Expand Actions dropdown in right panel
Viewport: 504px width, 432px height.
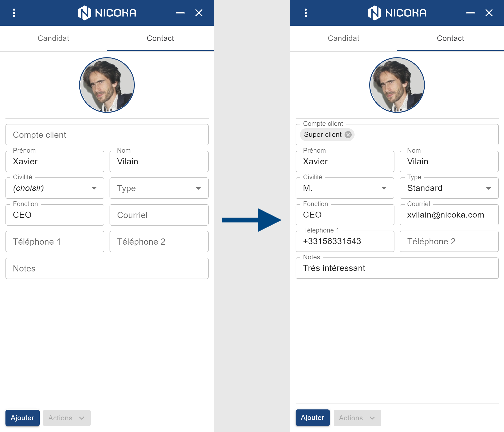pos(357,418)
